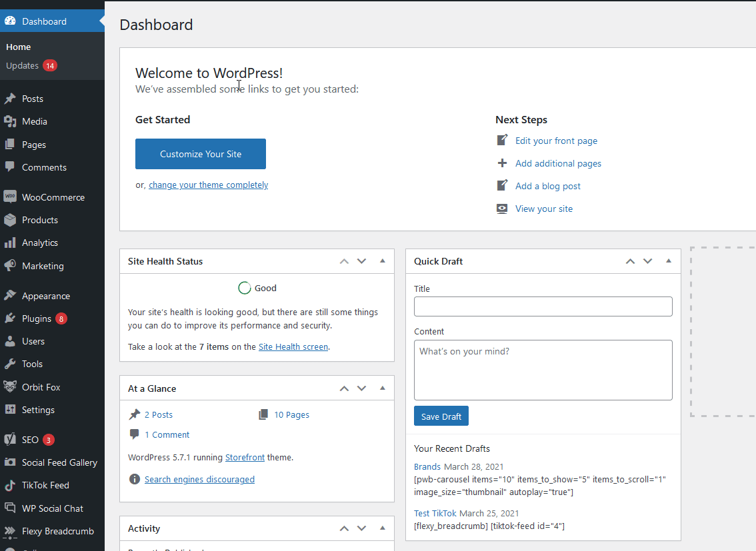This screenshot has width=756, height=551.
Task: Click the Customize Your Site button
Action: 201,154
